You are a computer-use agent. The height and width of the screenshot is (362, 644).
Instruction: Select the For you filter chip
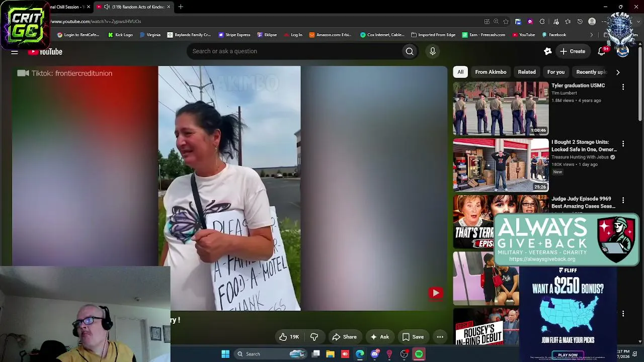point(556,72)
